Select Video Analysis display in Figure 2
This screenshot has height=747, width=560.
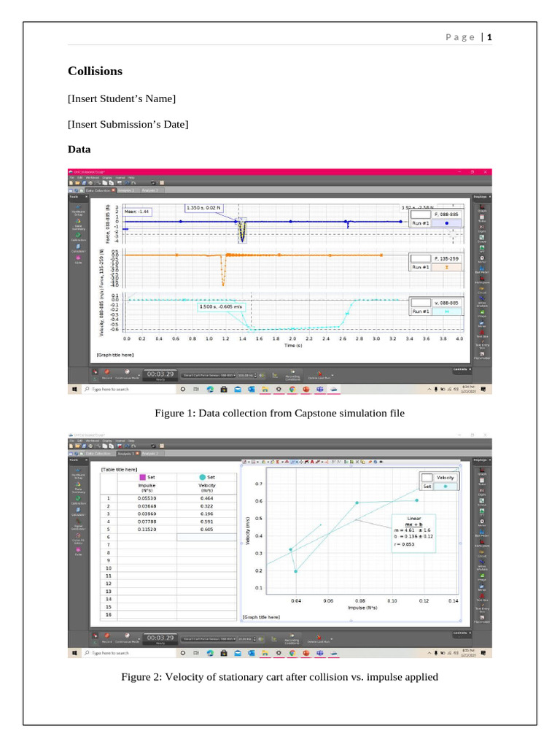tap(482, 565)
